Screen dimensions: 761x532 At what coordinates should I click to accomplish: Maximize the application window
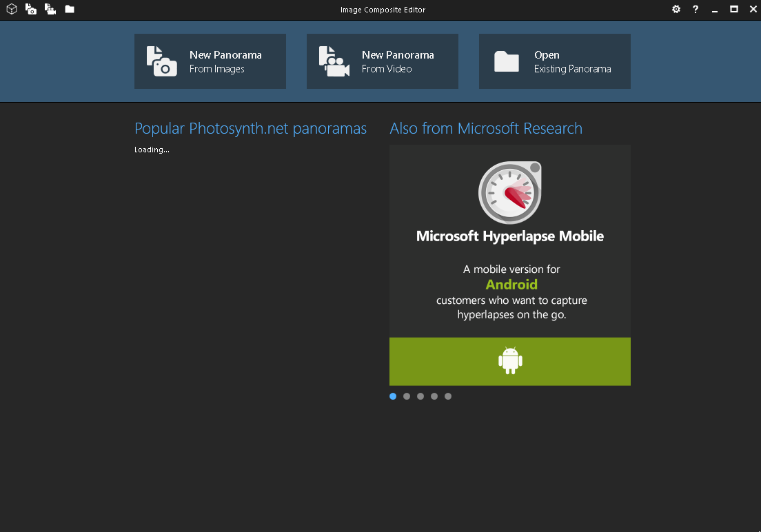[x=734, y=9]
